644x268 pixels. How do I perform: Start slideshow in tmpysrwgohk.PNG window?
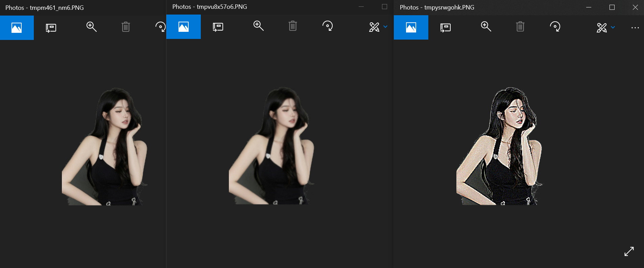[446, 27]
